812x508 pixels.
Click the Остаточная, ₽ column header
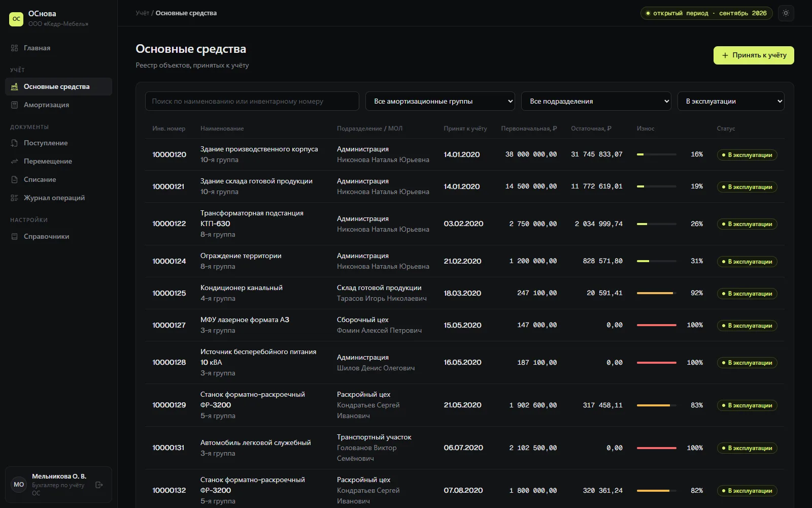[591, 129]
